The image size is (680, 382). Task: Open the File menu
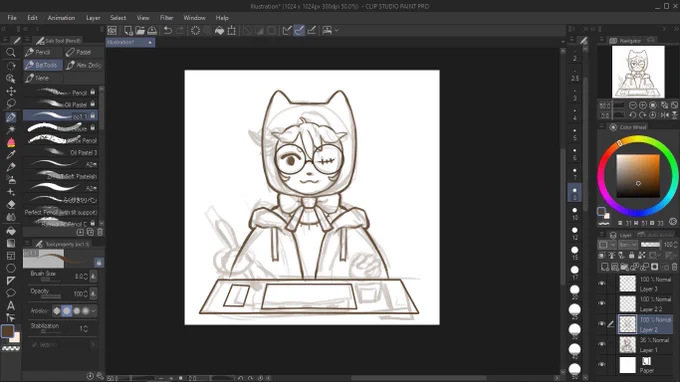coord(12,18)
